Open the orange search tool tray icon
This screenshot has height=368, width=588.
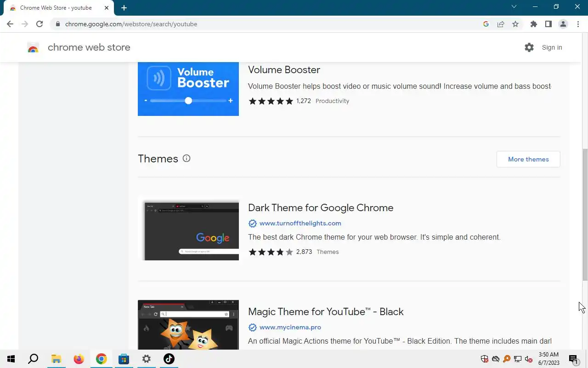pyautogui.click(x=507, y=359)
